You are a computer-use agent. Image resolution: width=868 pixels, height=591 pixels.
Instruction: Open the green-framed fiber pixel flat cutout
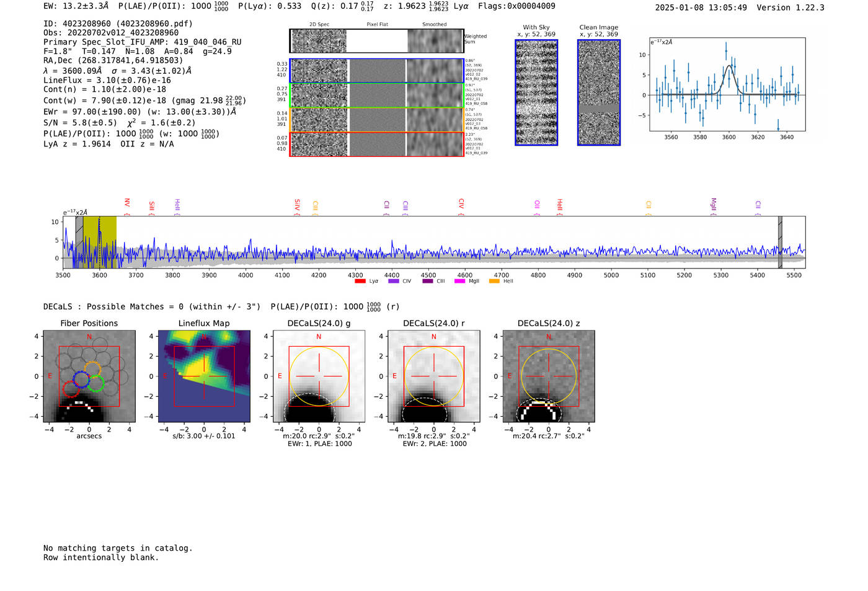tap(377, 96)
